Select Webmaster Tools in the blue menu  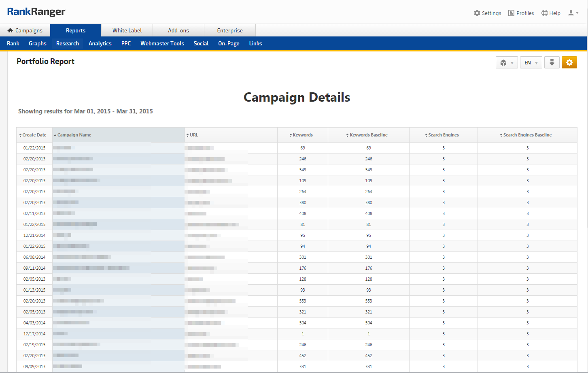[x=162, y=43]
